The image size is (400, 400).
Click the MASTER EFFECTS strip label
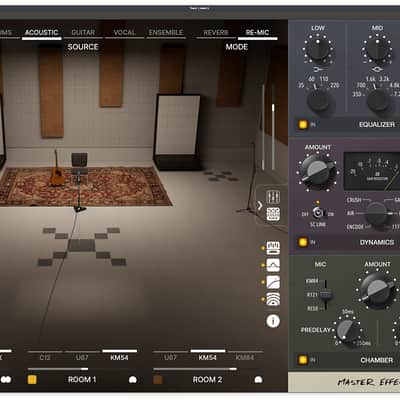point(368,382)
